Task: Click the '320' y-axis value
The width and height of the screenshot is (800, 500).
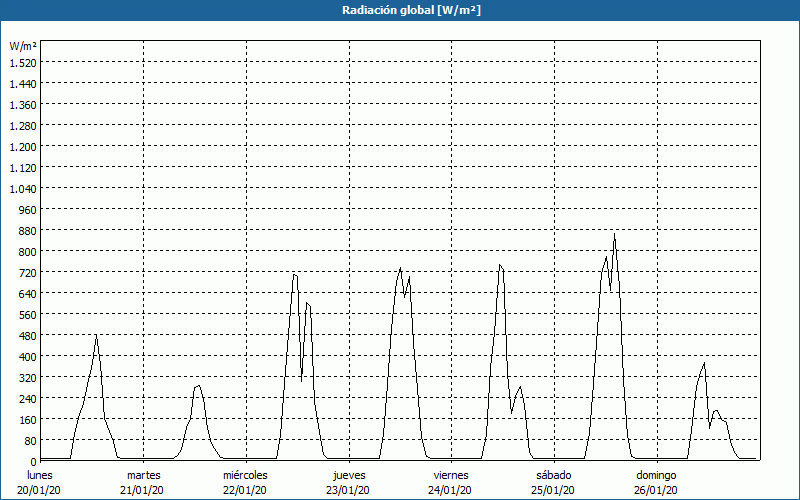Action: click(x=28, y=378)
